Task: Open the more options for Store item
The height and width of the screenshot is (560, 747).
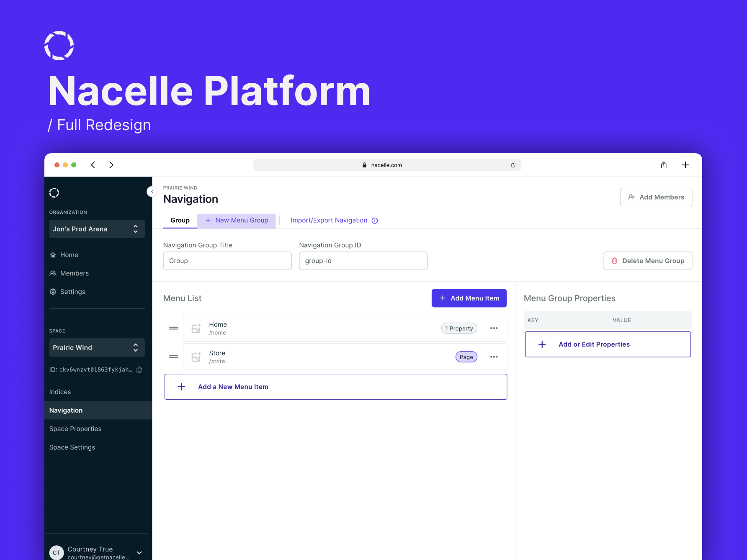Action: coord(494,357)
